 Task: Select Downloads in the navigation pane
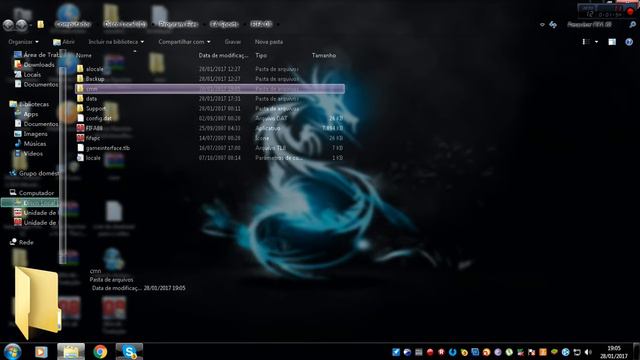coord(34,64)
